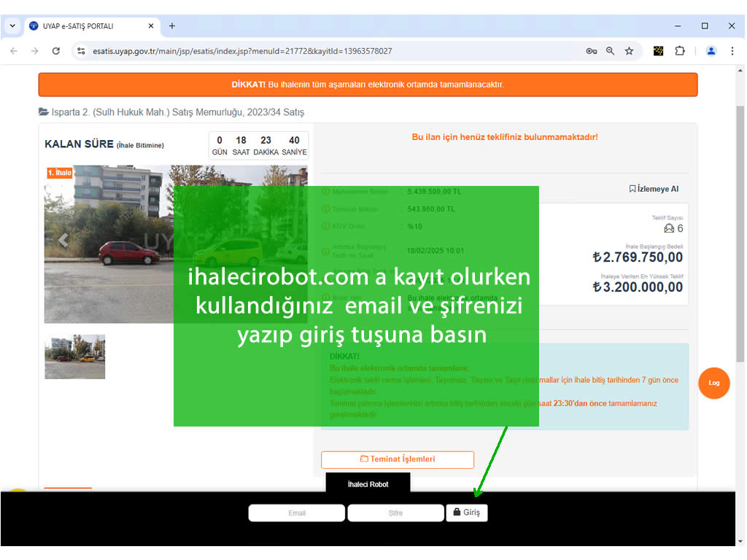747x560 pixels.
Task: Open the saved passwords key icon
Action: click(591, 51)
